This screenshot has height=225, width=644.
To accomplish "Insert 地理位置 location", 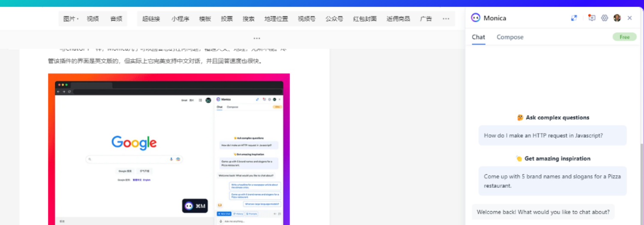I will [x=276, y=19].
